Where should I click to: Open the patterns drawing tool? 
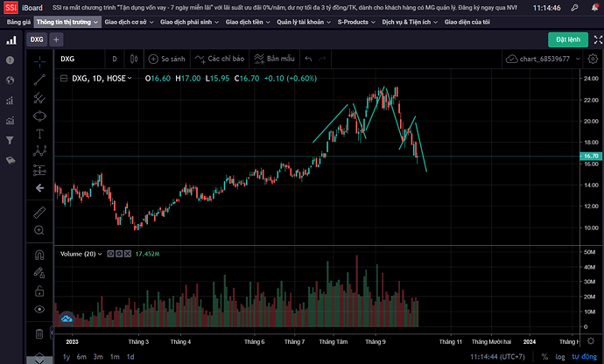pyautogui.click(x=39, y=151)
